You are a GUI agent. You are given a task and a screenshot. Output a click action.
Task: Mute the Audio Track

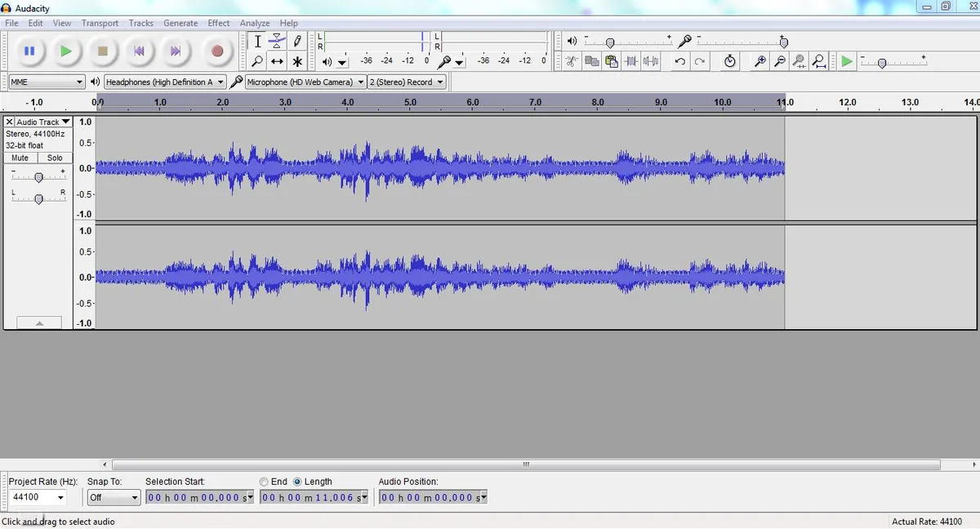20,158
